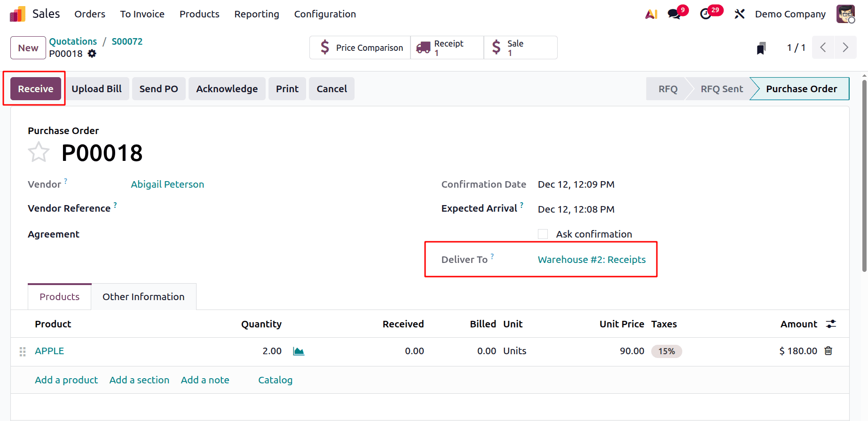Viewport: 868px width, 421px height.
Task: Click the 15% tax tag
Action: click(x=666, y=351)
